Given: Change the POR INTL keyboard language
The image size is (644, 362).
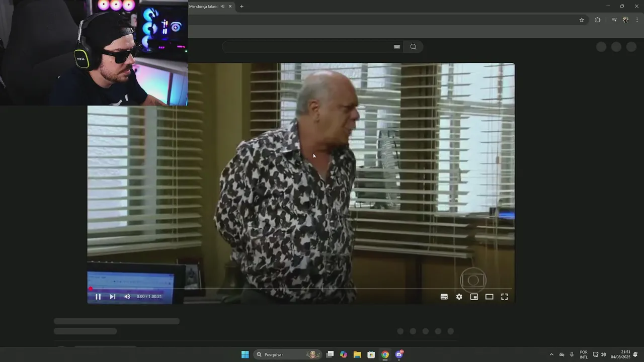Looking at the screenshot, I should pyautogui.click(x=584, y=354).
